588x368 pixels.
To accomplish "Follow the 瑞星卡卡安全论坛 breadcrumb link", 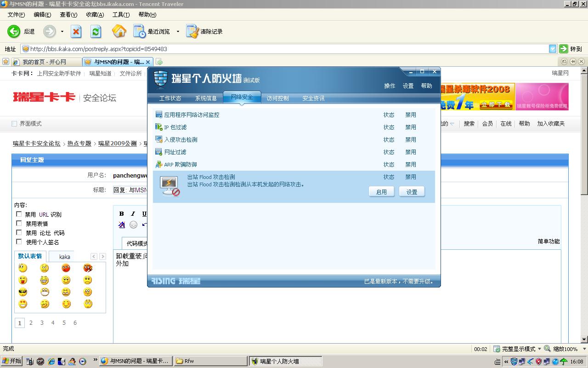I will tap(36, 144).
